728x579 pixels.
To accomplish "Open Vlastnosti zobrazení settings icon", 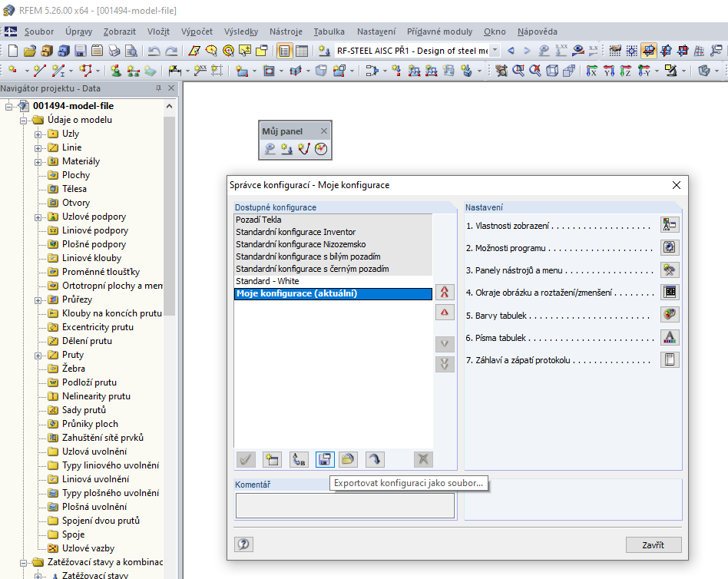I will tap(670, 225).
